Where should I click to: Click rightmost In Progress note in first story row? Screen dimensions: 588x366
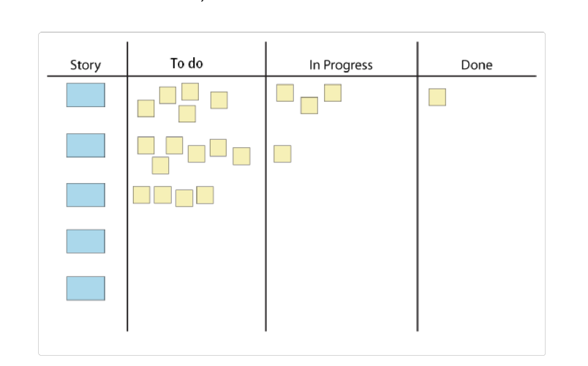tap(333, 93)
